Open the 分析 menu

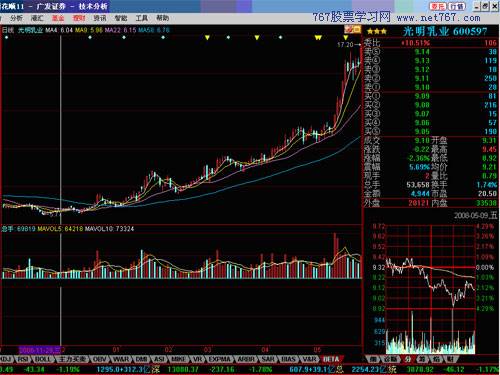coord(16,18)
